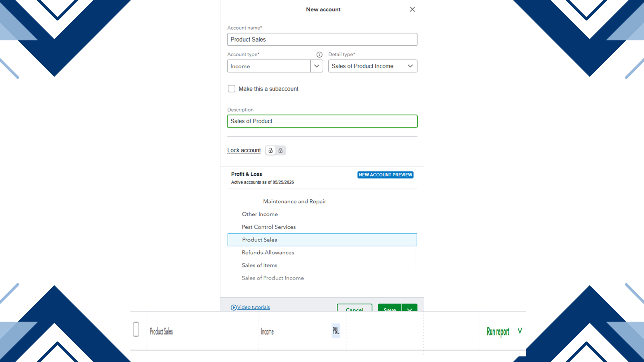Select the locked padlock icon
This screenshot has height=362, width=644.
(281, 150)
